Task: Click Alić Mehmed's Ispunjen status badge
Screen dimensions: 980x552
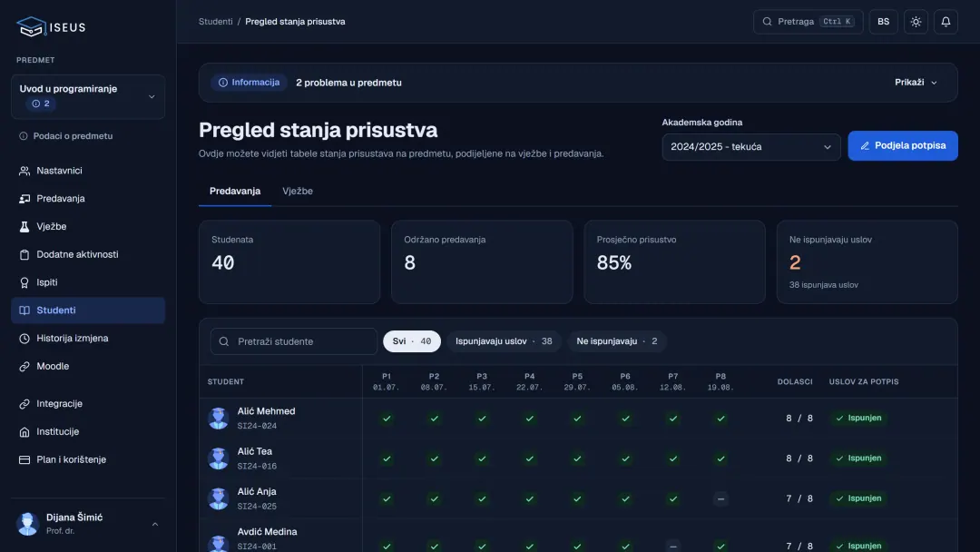Action: coord(858,418)
